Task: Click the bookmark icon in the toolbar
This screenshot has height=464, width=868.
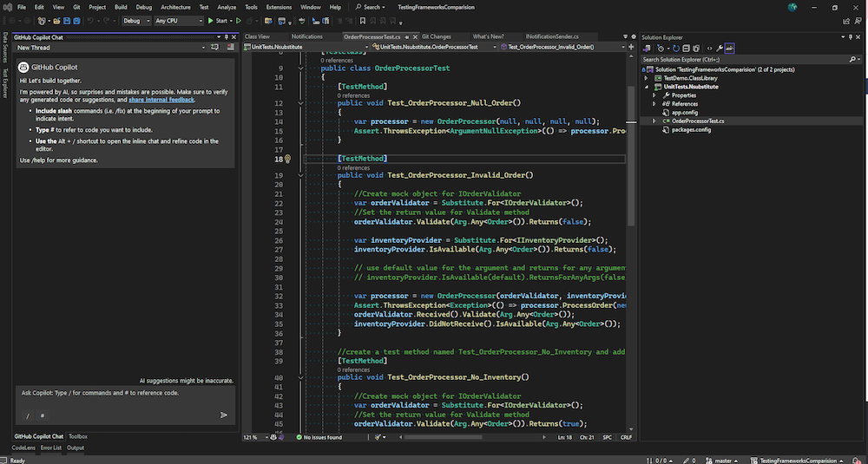Action: (x=363, y=21)
